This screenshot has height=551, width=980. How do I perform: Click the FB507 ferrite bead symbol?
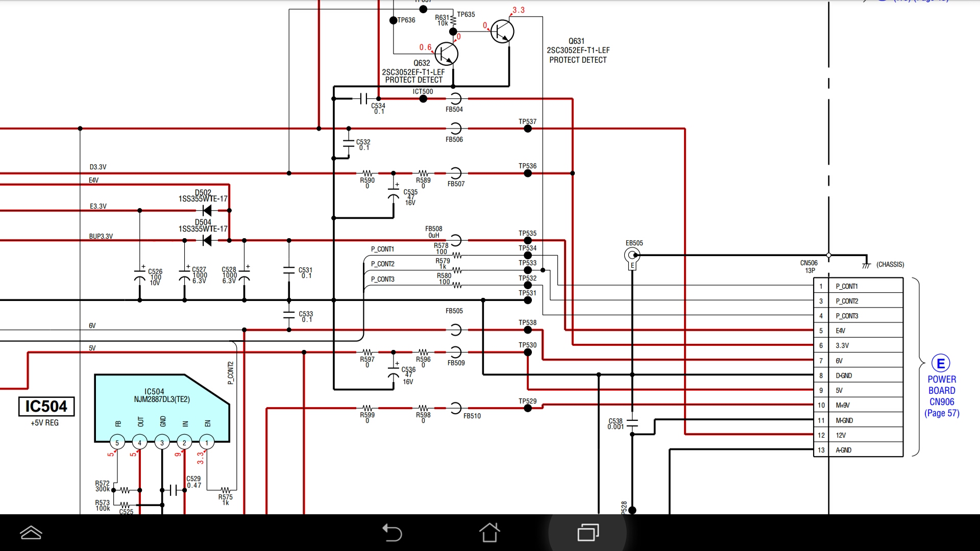click(x=455, y=173)
